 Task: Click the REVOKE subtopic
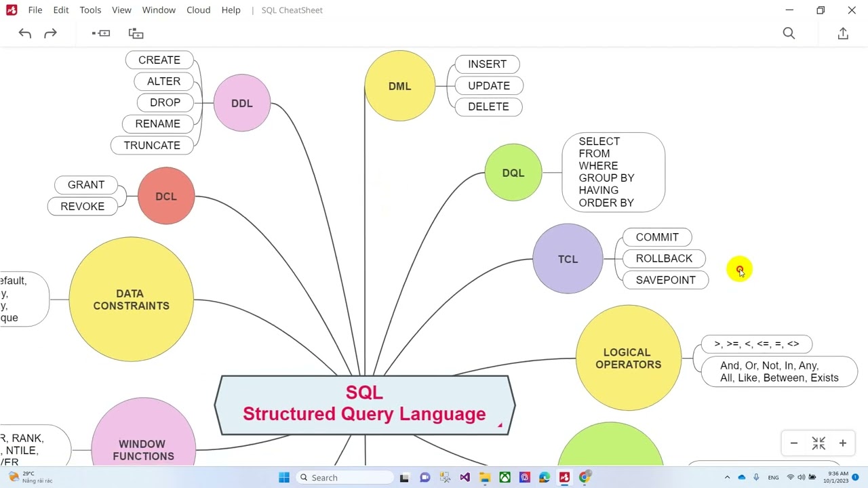[x=82, y=207]
